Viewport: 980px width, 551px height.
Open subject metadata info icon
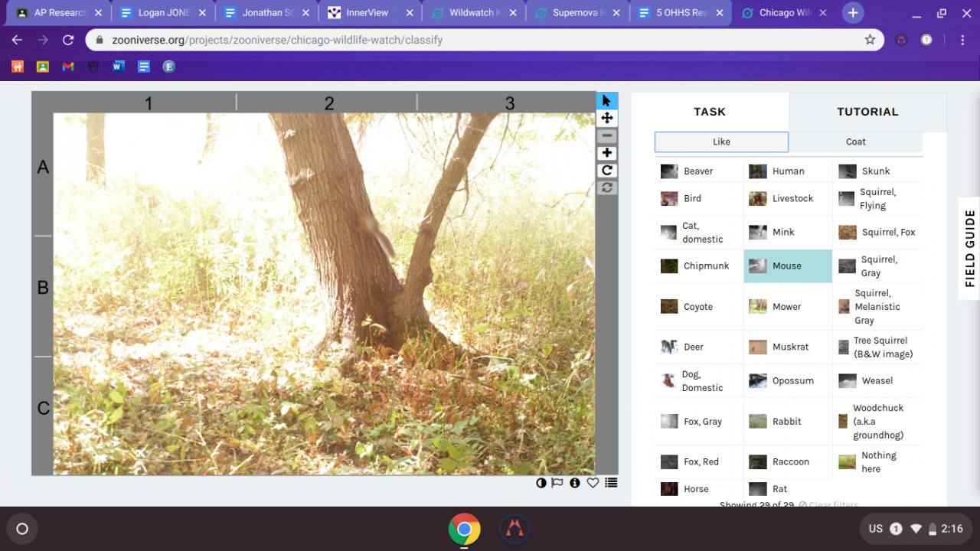574,483
